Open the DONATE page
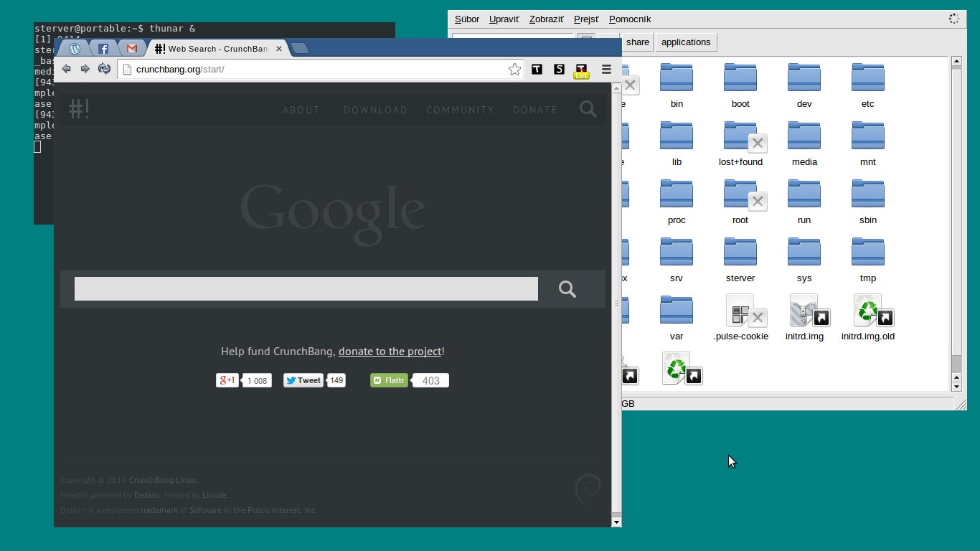Screen dimensions: 980x551 click(x=535, y=110)
